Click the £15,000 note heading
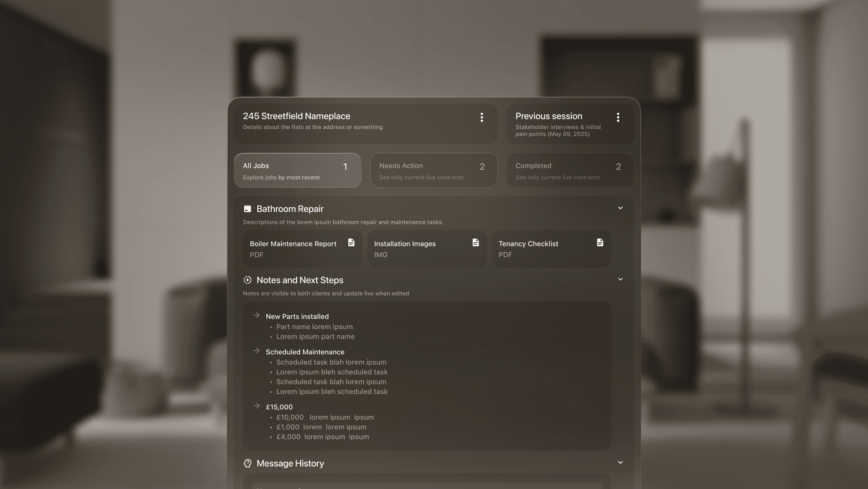Screen dimensions: 868x489 pos(279,407)
